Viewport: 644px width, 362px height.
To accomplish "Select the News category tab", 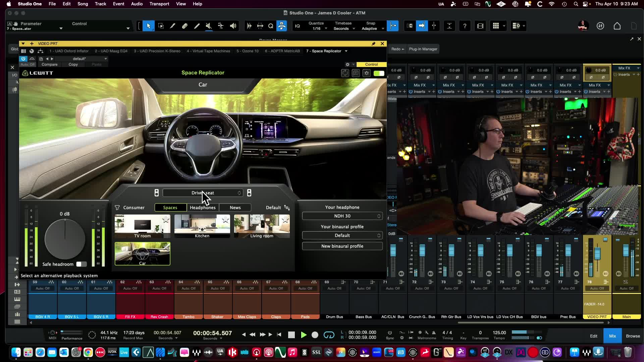I will (235, 207).
